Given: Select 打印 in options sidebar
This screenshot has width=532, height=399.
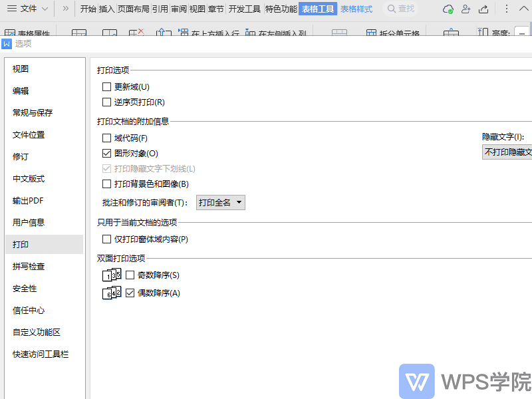Looking at the screenshot, I should 44,244.
